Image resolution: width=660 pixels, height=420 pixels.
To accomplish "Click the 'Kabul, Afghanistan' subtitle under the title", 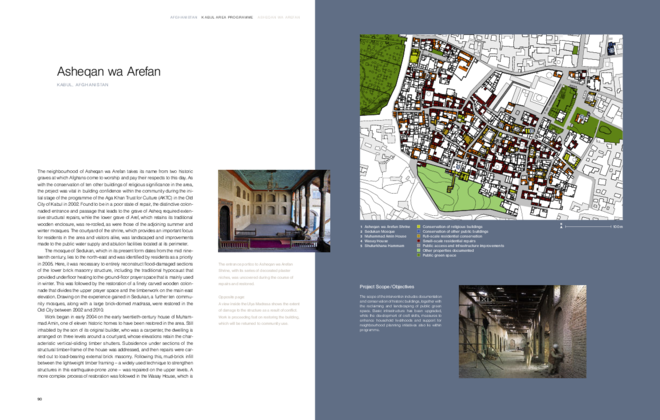I will 82,85.
